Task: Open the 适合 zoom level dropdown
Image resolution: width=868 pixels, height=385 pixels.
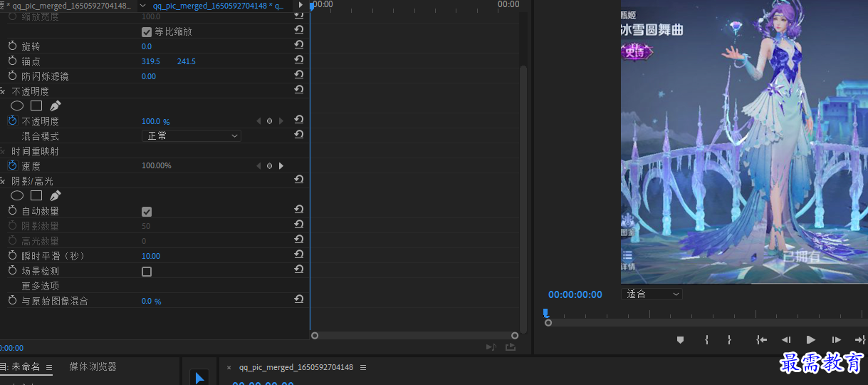Action: point(652,294)
